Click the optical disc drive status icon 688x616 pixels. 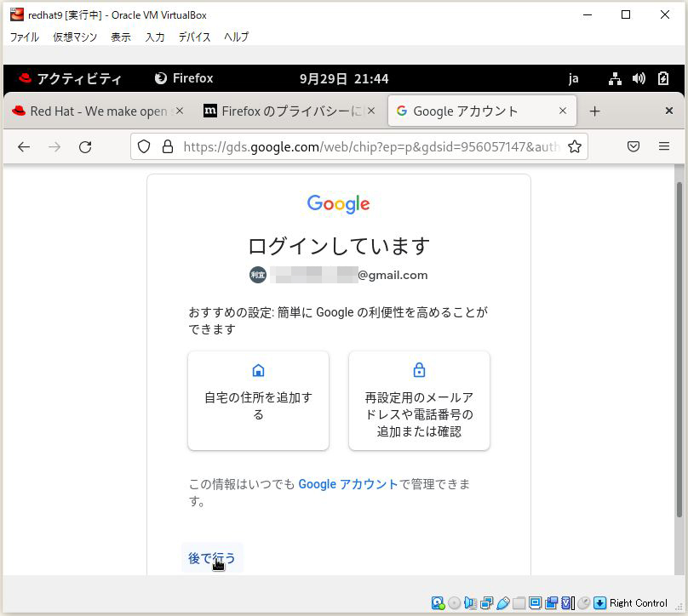[x=454, y=603]
